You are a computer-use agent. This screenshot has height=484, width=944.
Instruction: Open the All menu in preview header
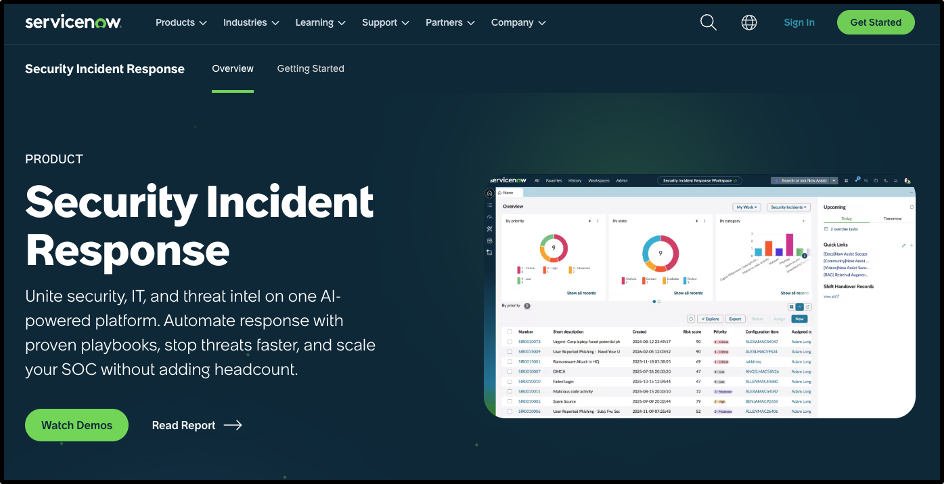click(537, 181)
